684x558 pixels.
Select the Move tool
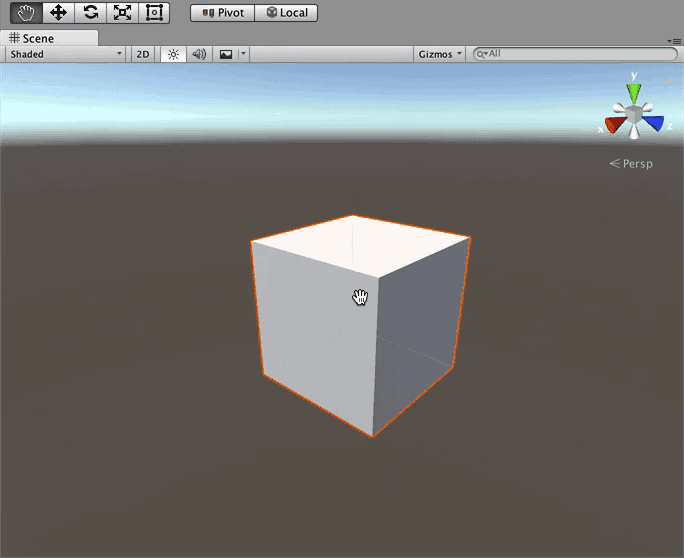pos(58,13)
